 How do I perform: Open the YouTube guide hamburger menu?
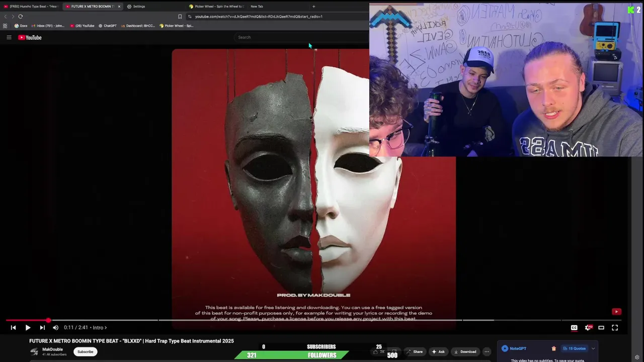pyautogui.click(x=9, y=37)
